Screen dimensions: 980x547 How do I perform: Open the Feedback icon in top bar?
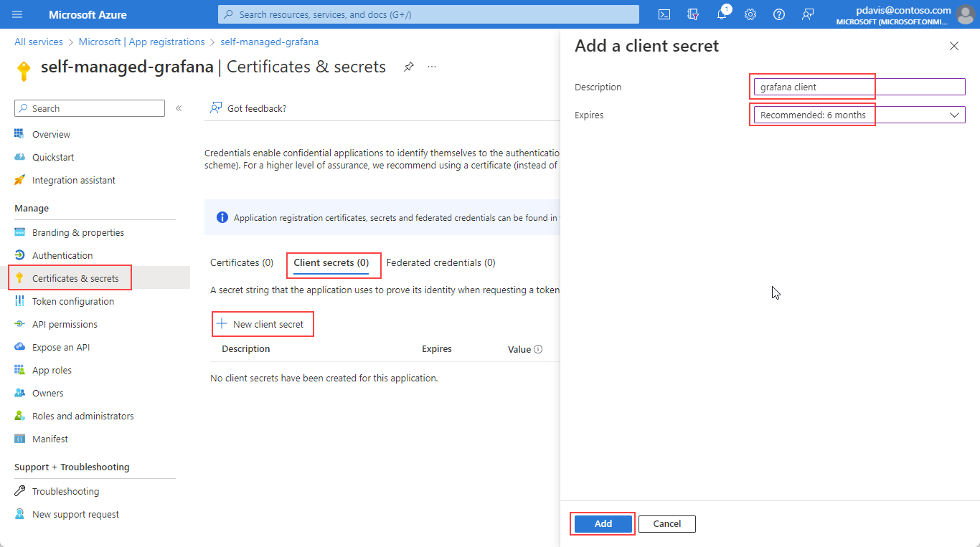tap(808, 14)
